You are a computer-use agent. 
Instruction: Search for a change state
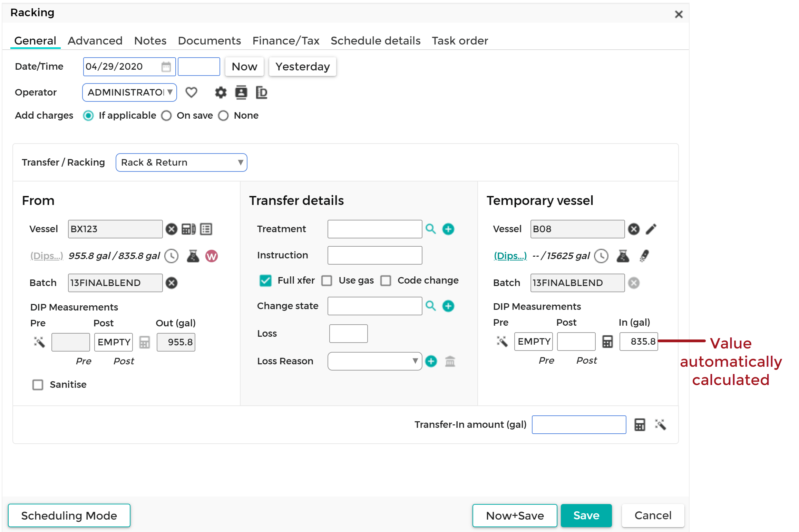(x=430, y=306)
